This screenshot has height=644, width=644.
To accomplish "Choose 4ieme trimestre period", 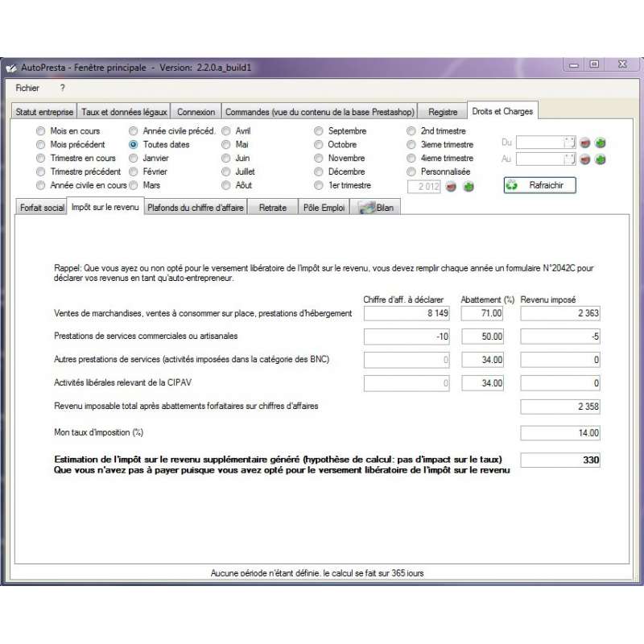I will click(x=411, y=158).
